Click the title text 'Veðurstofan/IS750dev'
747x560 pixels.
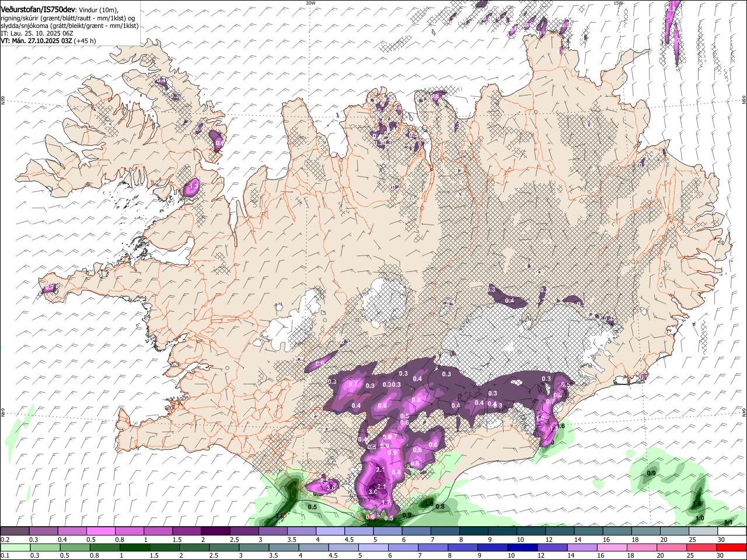tap(38, 9)
